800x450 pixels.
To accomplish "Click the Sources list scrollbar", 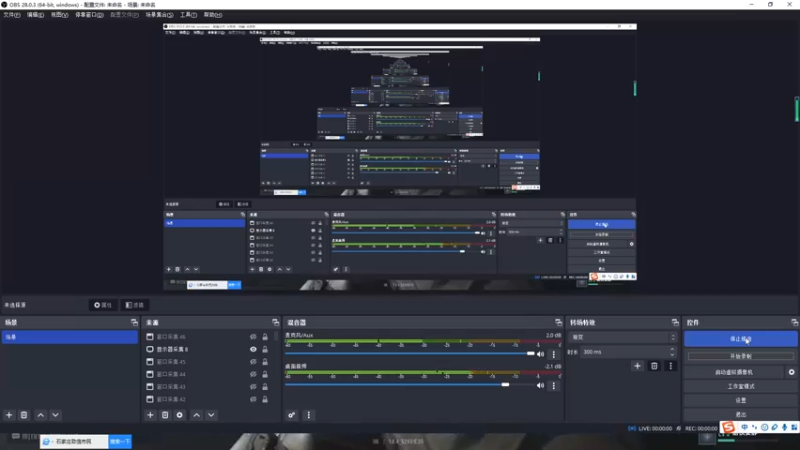I will [277, 337].
